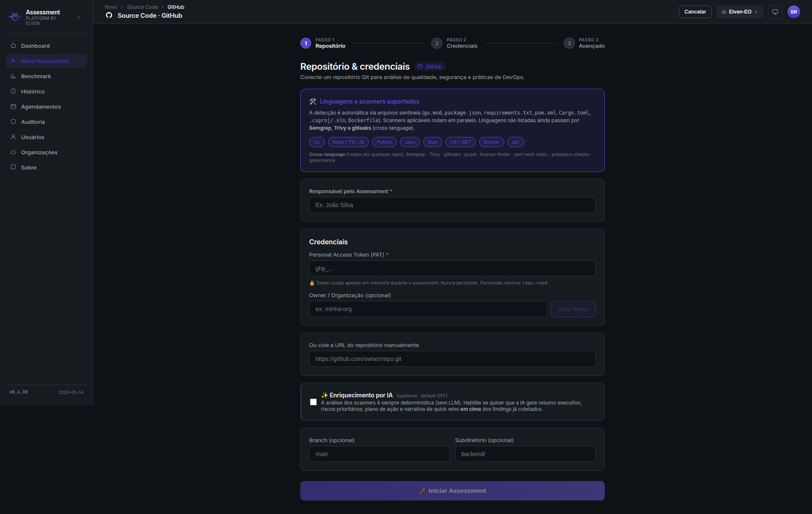This screenshot has height=514, width=812.
Task: Click Iniciar Assessment button
Action: pos(452,491)
